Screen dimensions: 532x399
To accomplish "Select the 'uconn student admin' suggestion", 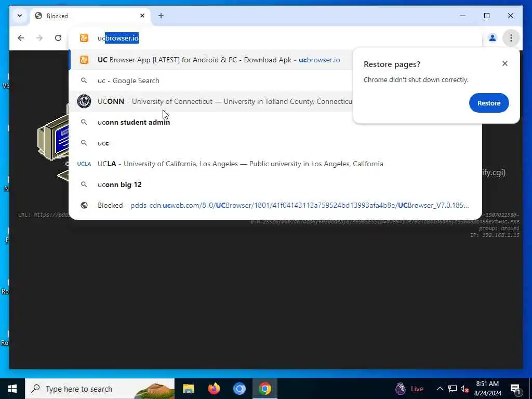I will pos(275,122).
